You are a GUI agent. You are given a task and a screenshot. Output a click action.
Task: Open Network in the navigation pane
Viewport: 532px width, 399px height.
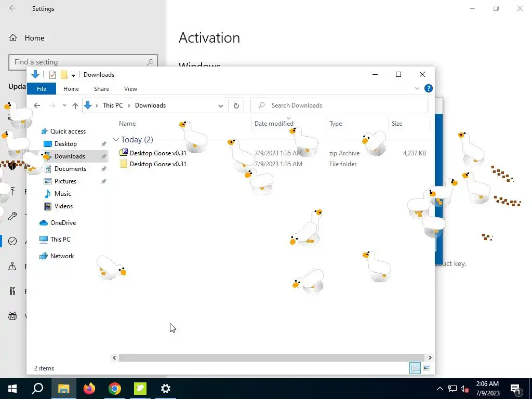pos(62,256)
